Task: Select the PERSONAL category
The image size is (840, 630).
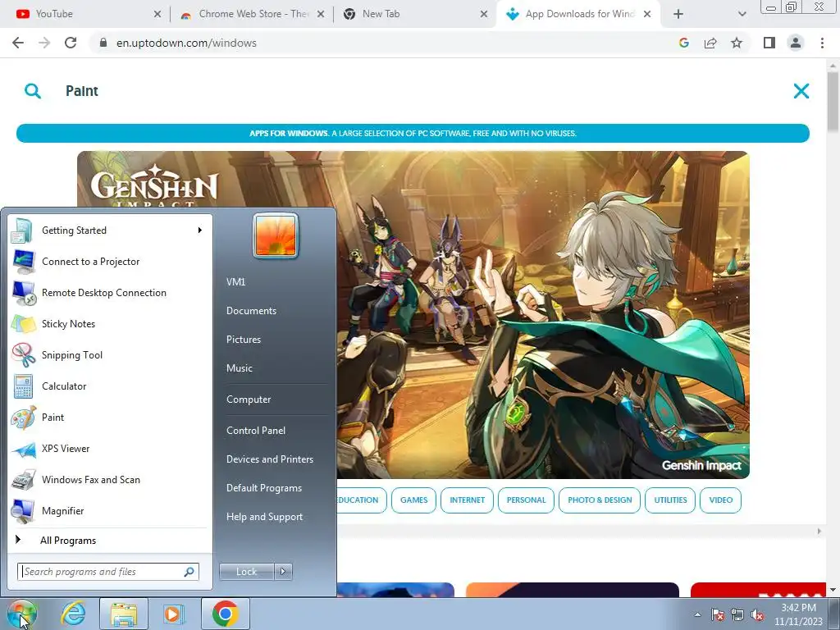Action: point(526,500)
